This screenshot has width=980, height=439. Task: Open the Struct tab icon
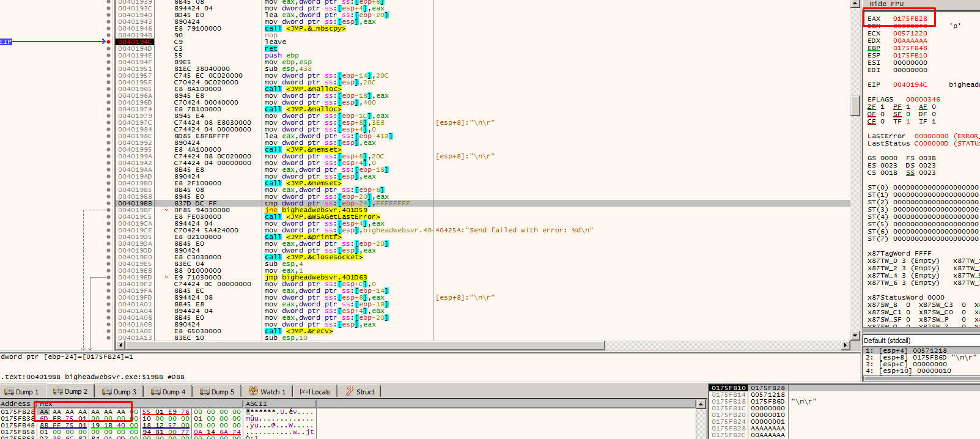tap(350, 391)
